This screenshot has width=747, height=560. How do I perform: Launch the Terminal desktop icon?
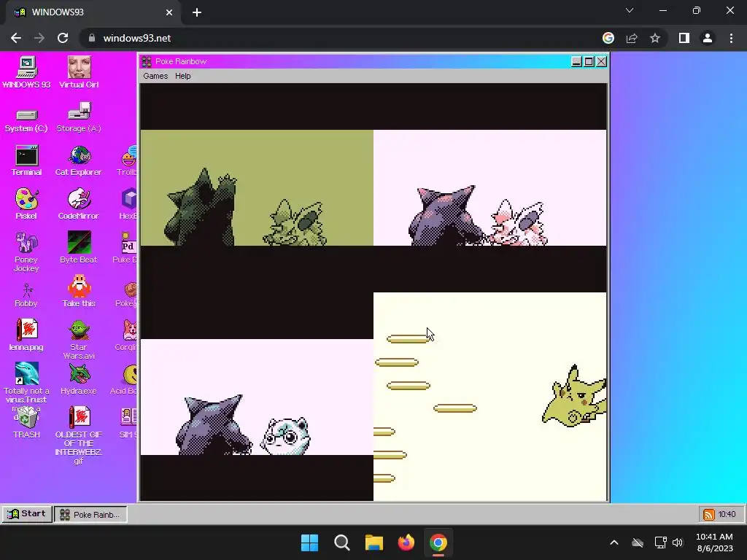27,161
